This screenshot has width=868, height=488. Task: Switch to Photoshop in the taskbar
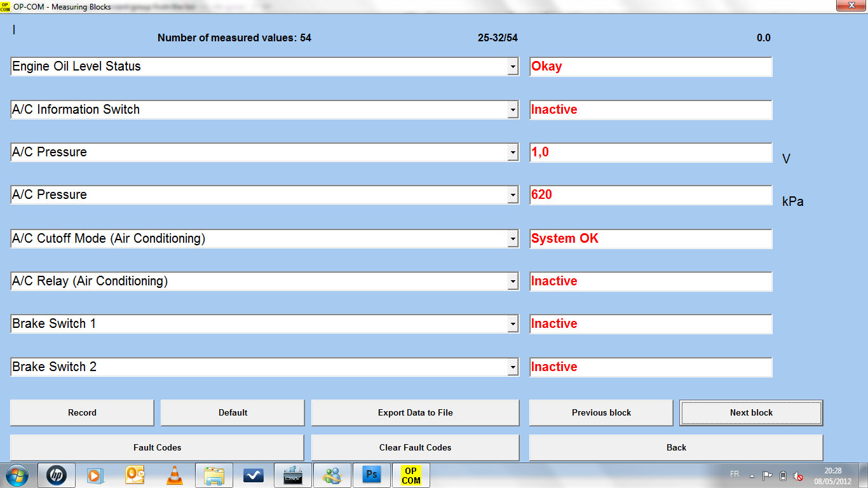pos(371,475)
